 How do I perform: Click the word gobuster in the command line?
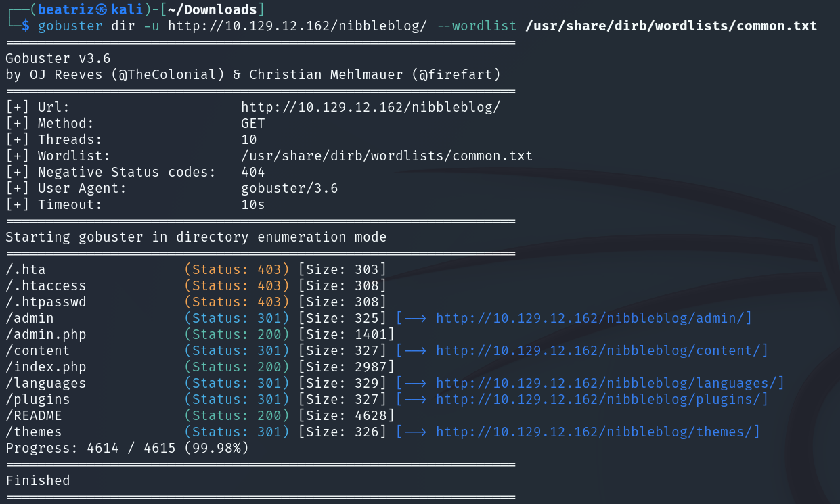click(x=70, y=26)
